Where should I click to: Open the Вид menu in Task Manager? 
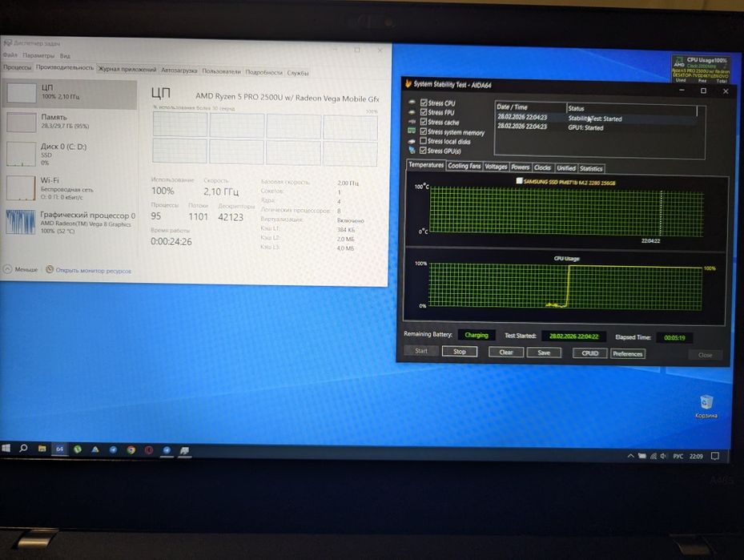65,56
